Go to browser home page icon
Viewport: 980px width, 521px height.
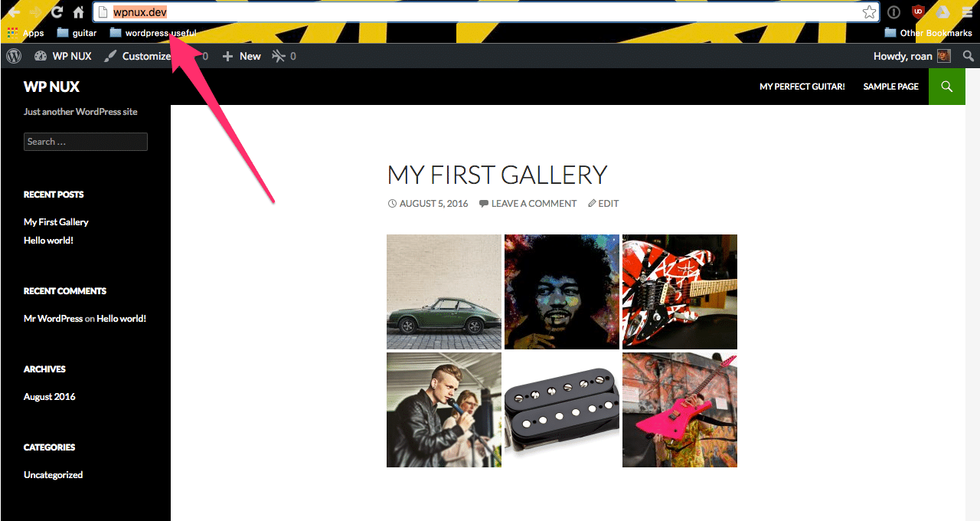pyautogui.click(x=79, y=12)
